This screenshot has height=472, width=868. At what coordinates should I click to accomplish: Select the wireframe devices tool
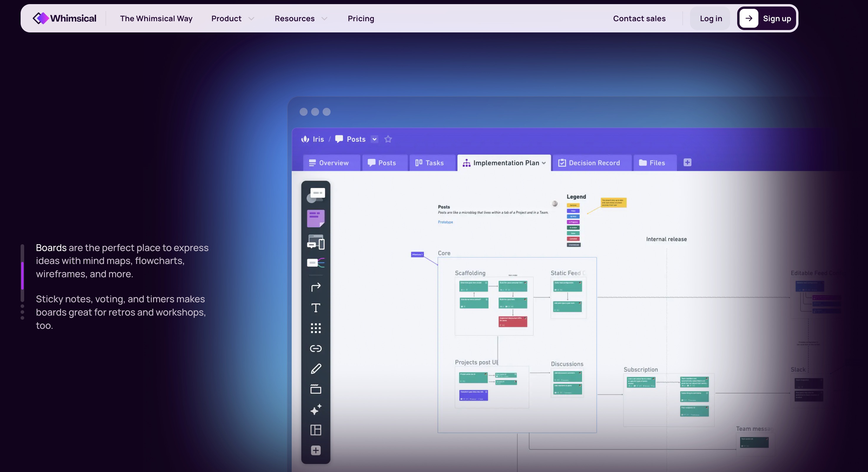[316, 242]
